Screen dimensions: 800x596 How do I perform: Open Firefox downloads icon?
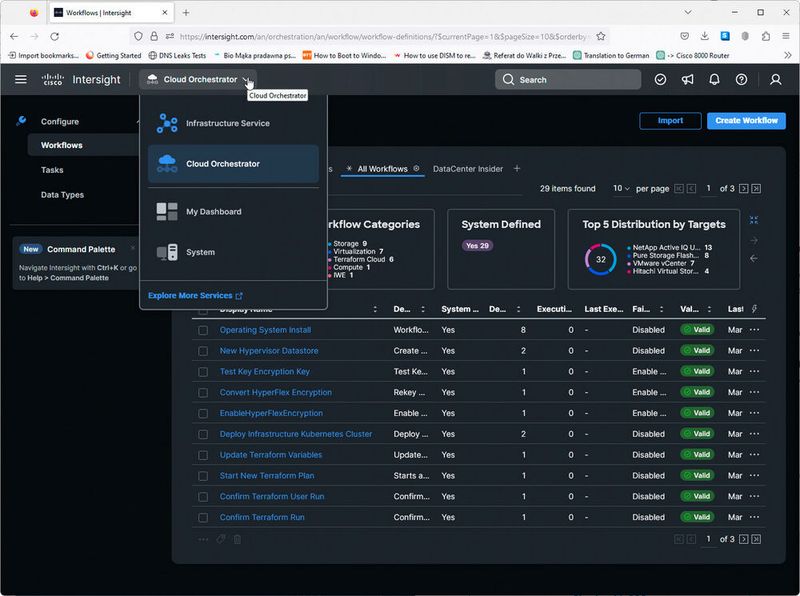coord(705,36)
